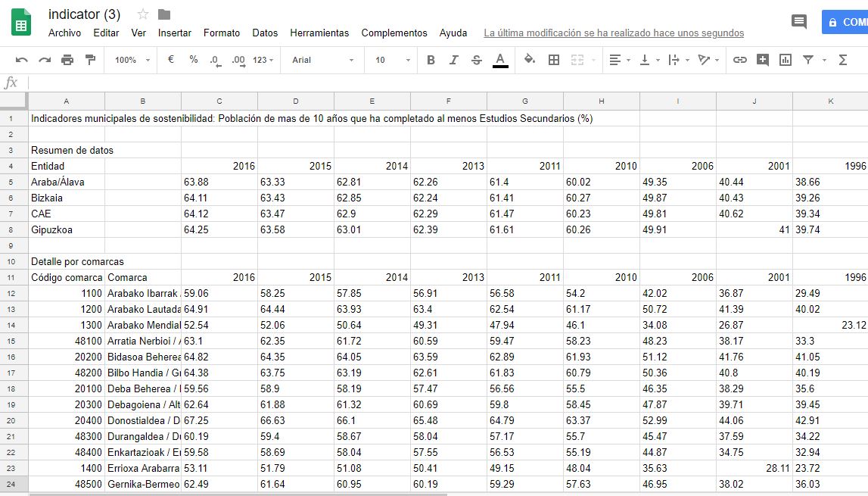The image size is (868, 496).
Task: Undo the last action
Action: click(22, 60)
